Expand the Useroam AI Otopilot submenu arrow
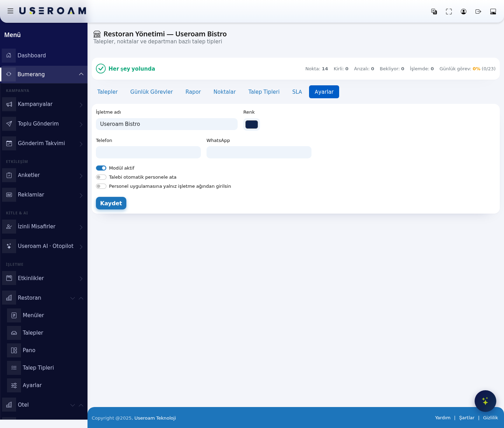The image size is (504, 428). [81, 247]
